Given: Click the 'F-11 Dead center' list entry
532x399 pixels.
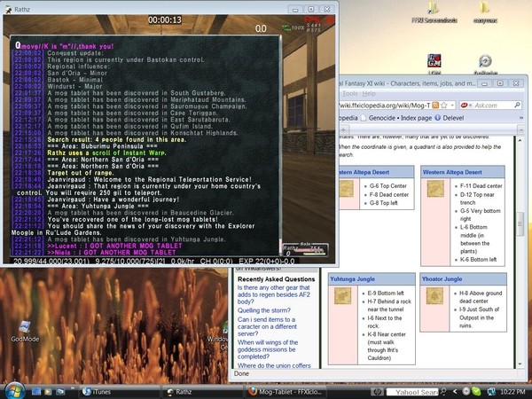Looking at the screenshot, I should click(x=481, y=186).
